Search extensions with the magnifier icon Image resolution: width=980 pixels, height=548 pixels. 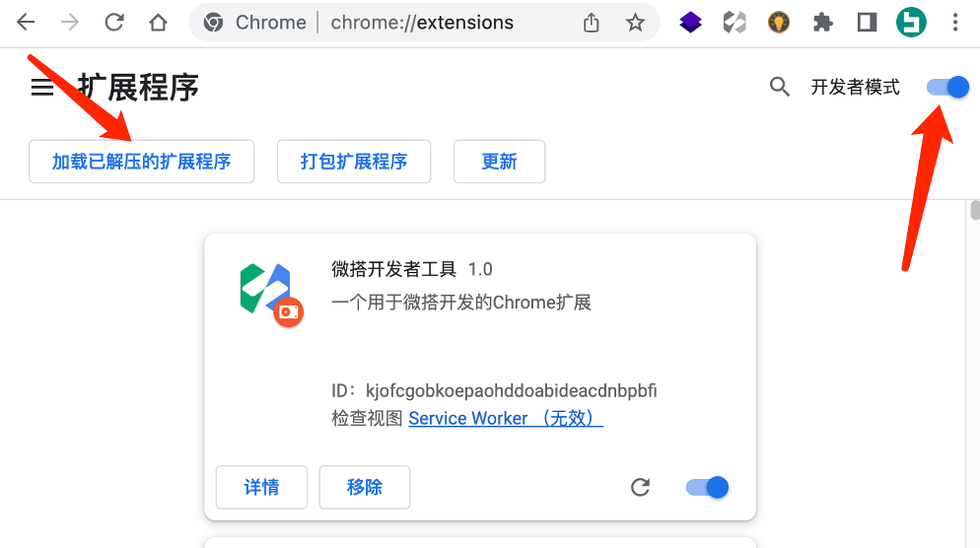tap(780, 87)
